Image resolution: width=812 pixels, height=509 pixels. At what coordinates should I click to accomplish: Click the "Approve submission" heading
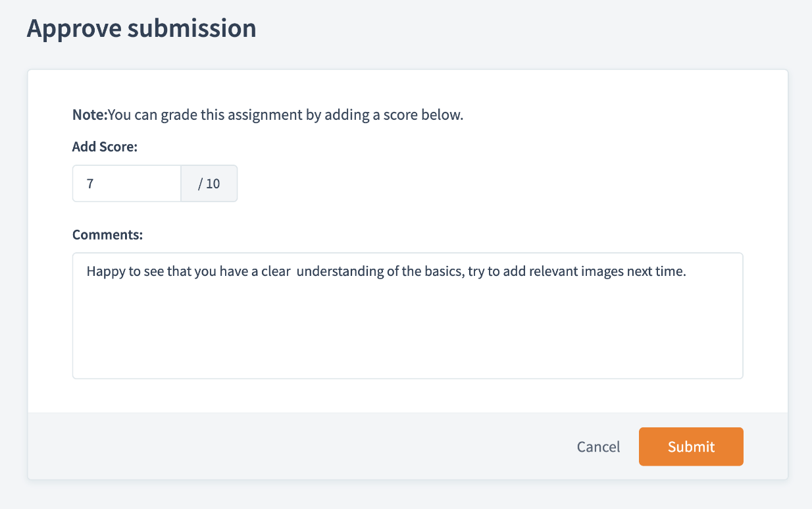point(141,29)
